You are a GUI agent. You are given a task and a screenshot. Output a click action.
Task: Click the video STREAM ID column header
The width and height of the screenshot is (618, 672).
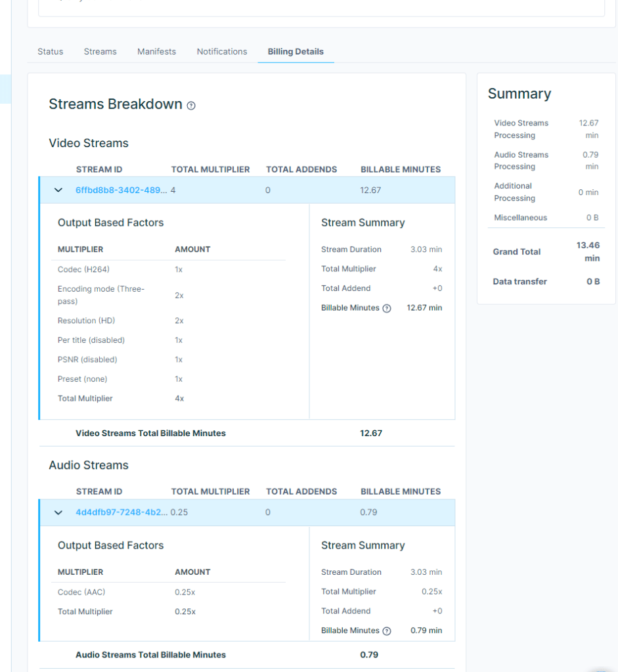click(99, 169)
